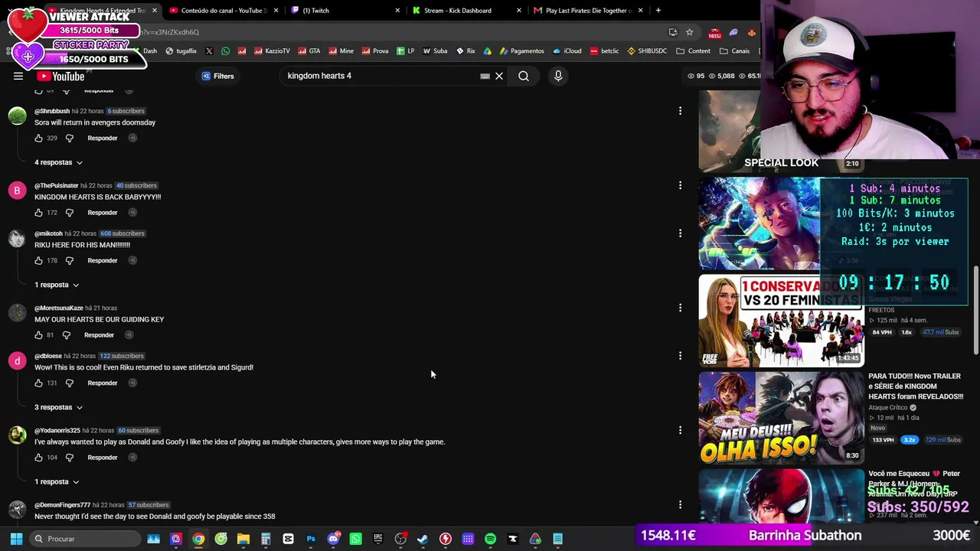Viewport: 980px width, 551px height.
Task: Expand 3 respostas under the @dbloese comment
Action: tap(58, 407)
